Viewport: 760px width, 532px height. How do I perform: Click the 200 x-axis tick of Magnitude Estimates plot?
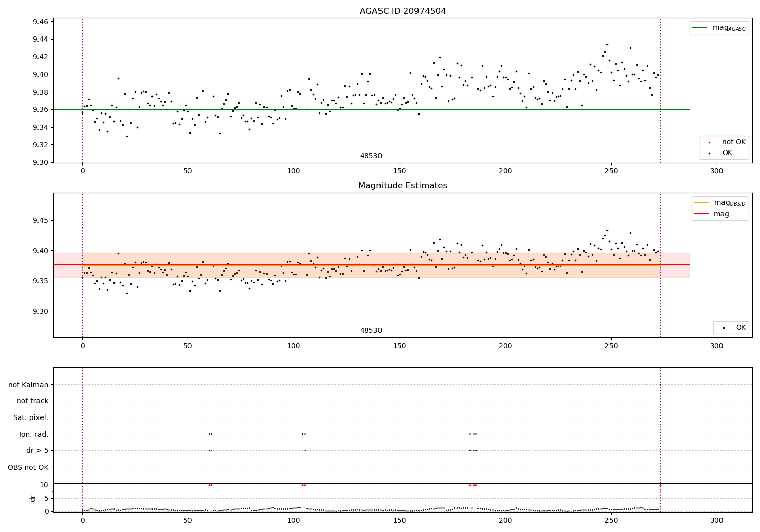pos(505,346)
